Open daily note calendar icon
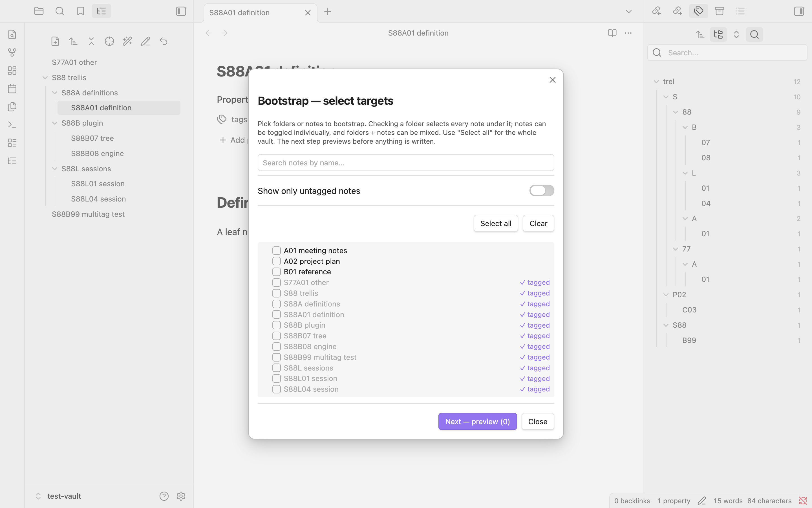Viewport: 812px width, 508px height. point(12,89)
